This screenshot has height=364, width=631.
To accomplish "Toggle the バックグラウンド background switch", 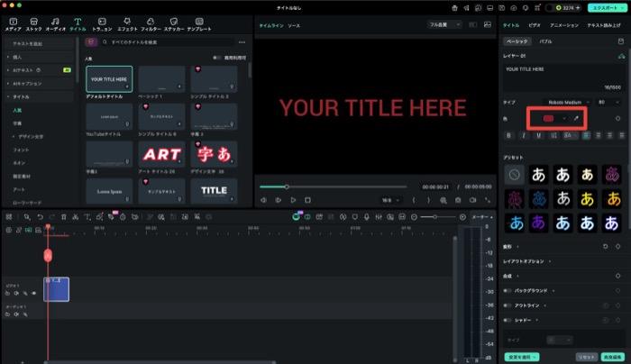I will 507,290.
